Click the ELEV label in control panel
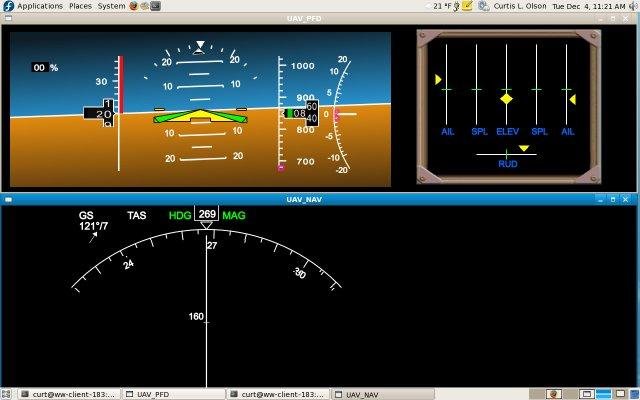640x400 pixels. [x=508, y=132]
